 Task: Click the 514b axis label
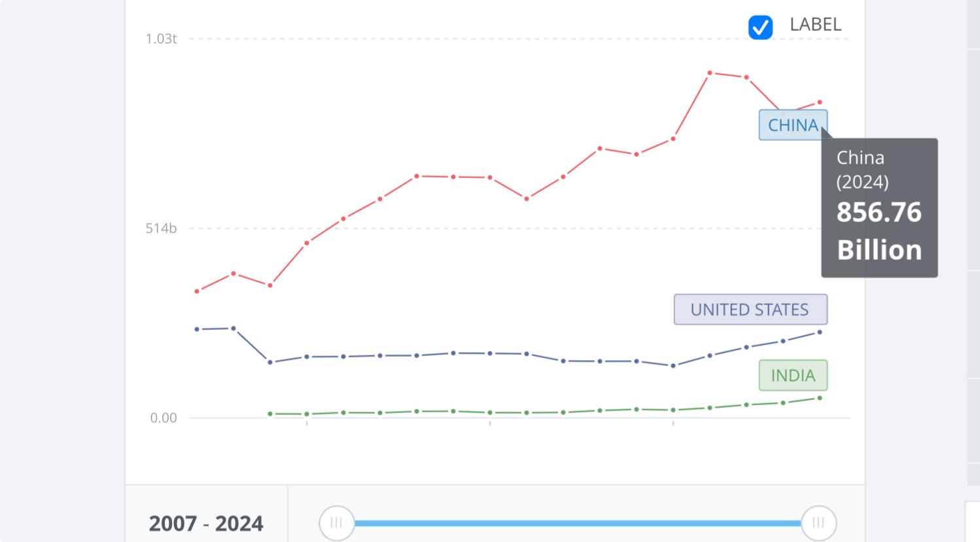(x=161, y=228)
